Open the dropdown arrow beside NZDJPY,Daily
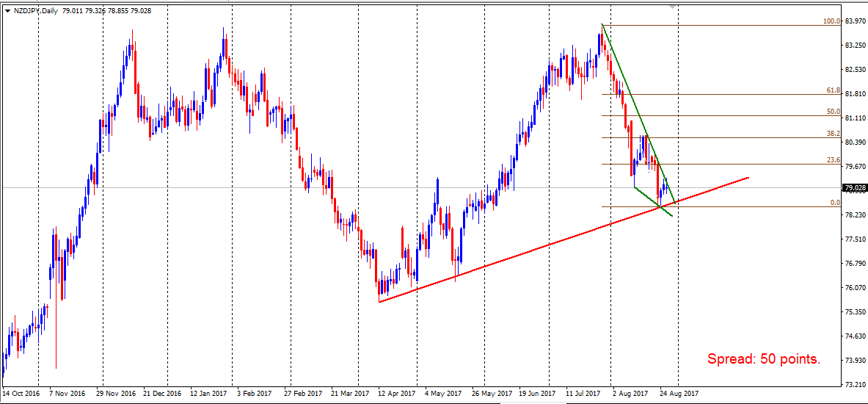868x404 pixels. [7, 10]
